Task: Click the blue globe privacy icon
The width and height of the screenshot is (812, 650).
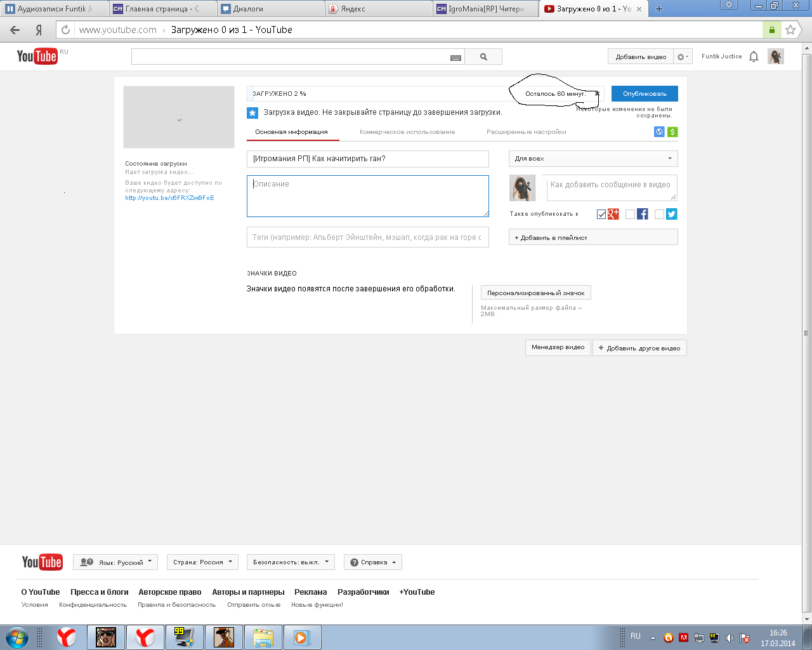Action: [659, 132]
